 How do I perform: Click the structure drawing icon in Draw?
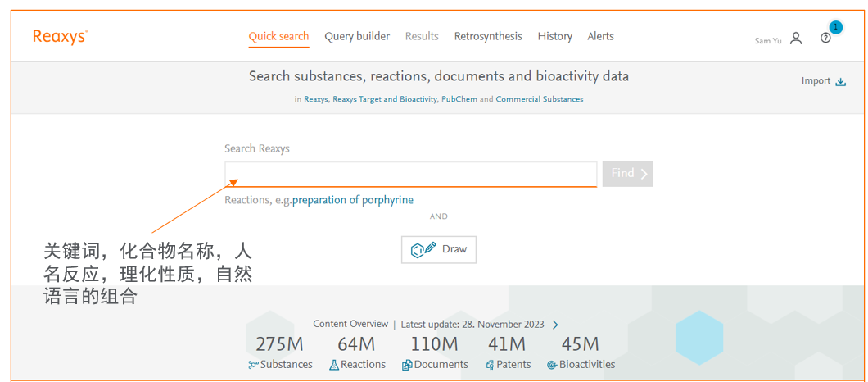coord(423,249)
